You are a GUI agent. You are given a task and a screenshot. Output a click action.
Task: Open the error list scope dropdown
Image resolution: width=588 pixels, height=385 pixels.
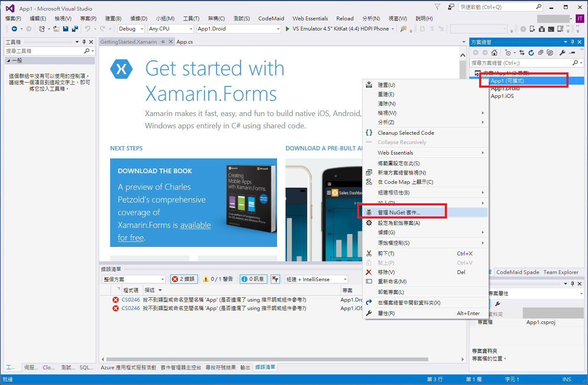click(x=134, y=279)
